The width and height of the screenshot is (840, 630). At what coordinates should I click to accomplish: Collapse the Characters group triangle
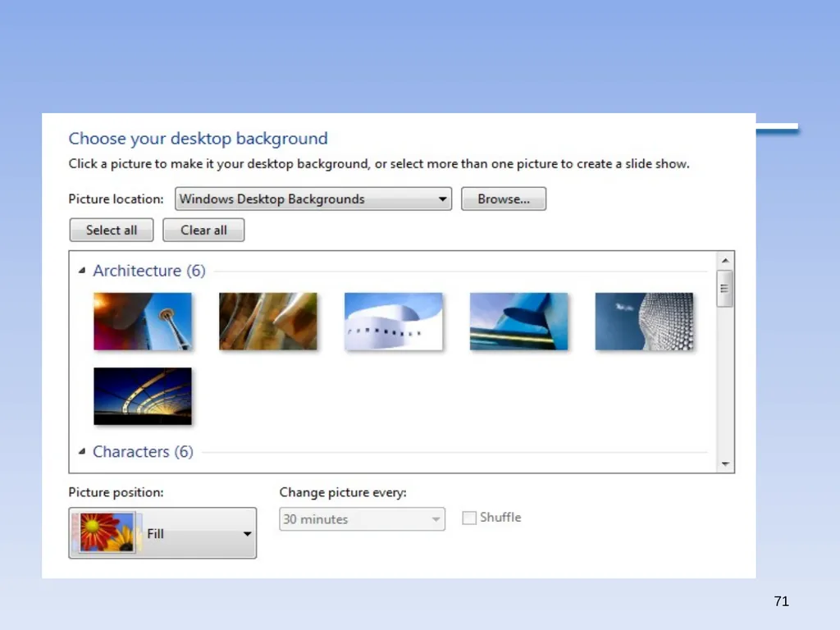click(82, 452)
